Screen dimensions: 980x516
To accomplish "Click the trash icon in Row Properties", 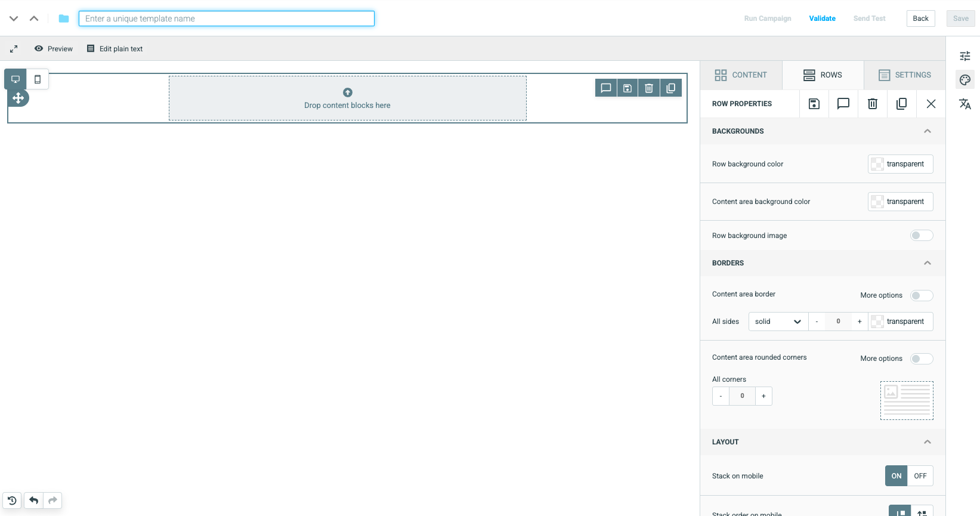I will [873, 104].
